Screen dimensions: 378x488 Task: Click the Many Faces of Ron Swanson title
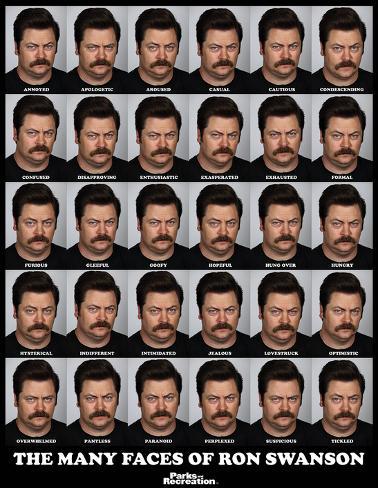coord(189,459)
